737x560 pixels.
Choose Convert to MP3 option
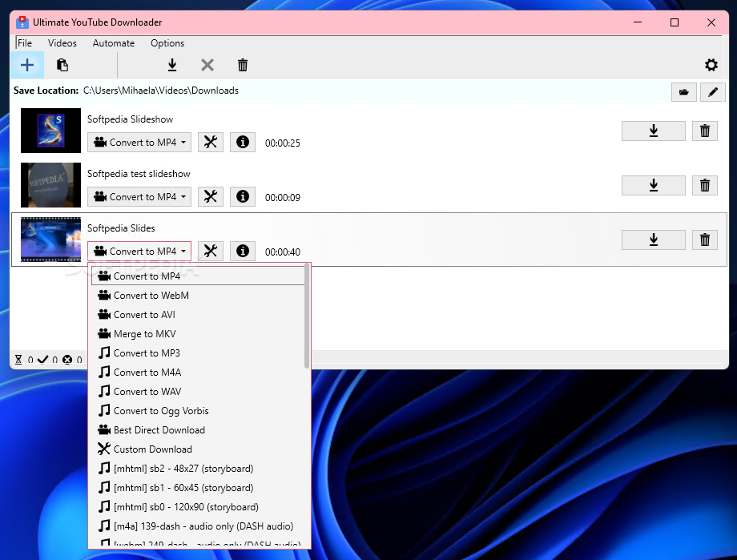click(198, 353)
